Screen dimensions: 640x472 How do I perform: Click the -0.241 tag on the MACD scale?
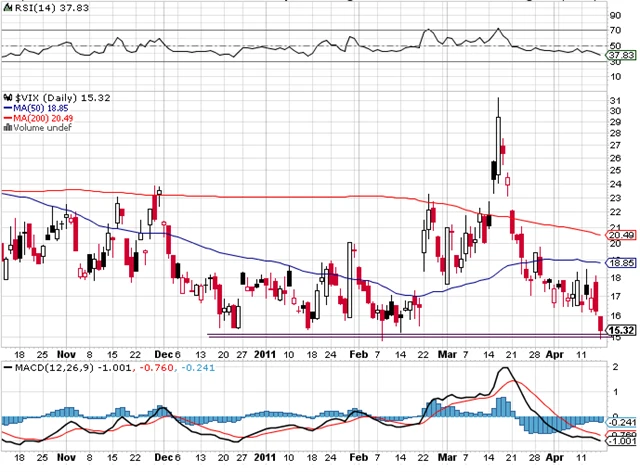pos(621,423)
